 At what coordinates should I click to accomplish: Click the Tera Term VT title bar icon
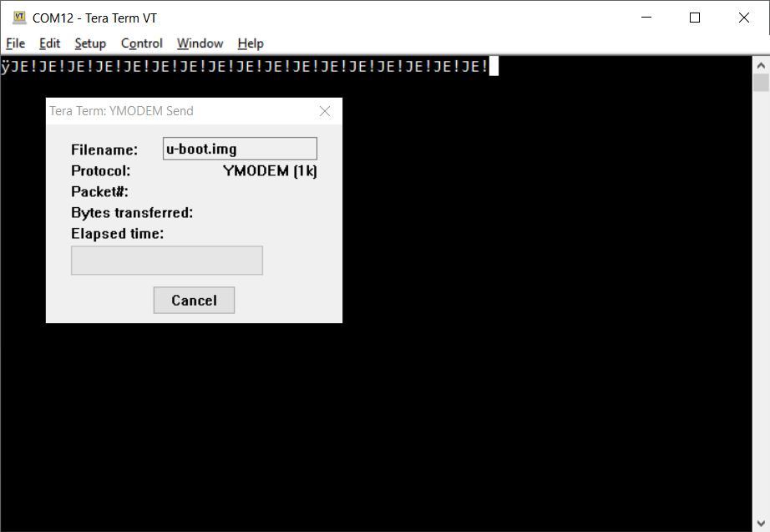click(19, 18)
